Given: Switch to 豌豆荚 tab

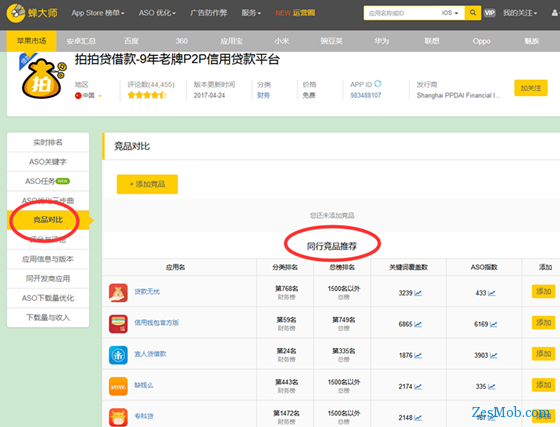Looking at the screenshot, I should [331, 41].
